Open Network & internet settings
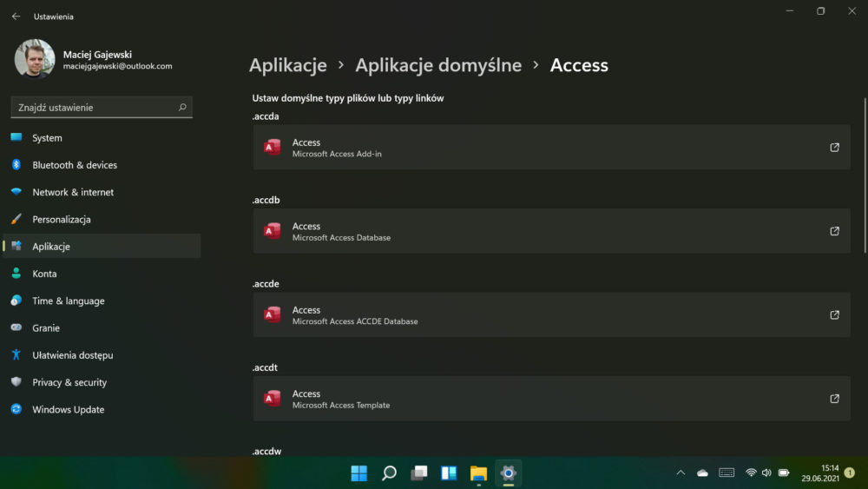This screenshot has height=489, width=868. pyautogui.click(x=102, y=192)
